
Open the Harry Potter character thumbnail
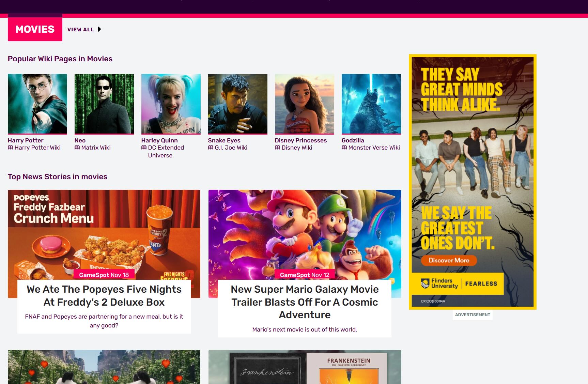(37, 104)
